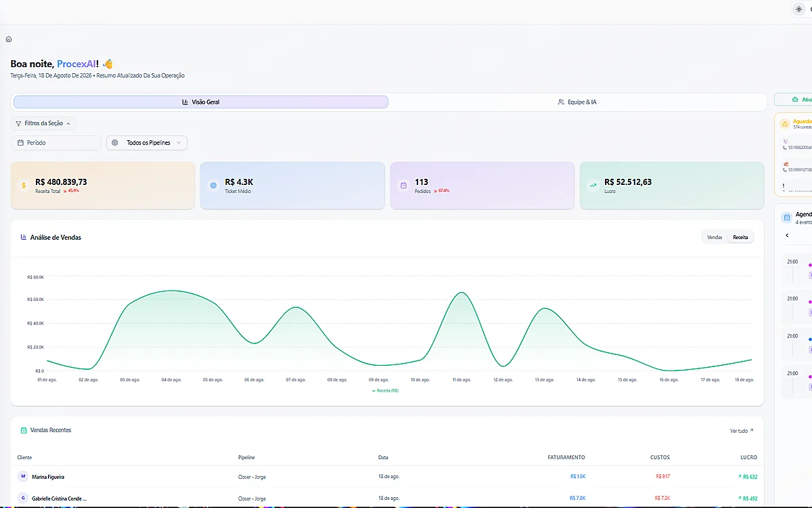Click the Cliente column header
This screenshot has height=508, width=812.
(x=24, y=458)
